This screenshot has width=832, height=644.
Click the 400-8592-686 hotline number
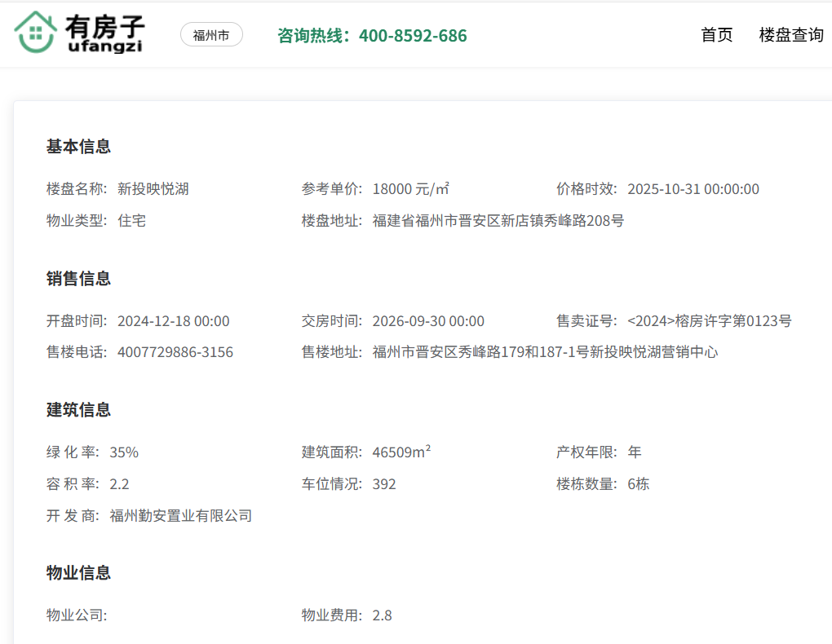point(413,36)
